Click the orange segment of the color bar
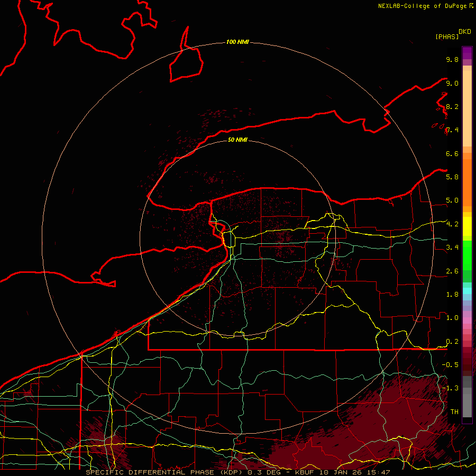The image size is (476, 476). pos(467,182)
